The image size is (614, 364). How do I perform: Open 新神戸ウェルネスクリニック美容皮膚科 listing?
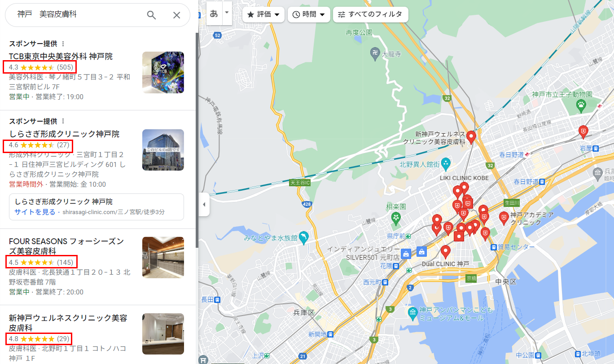68,323
